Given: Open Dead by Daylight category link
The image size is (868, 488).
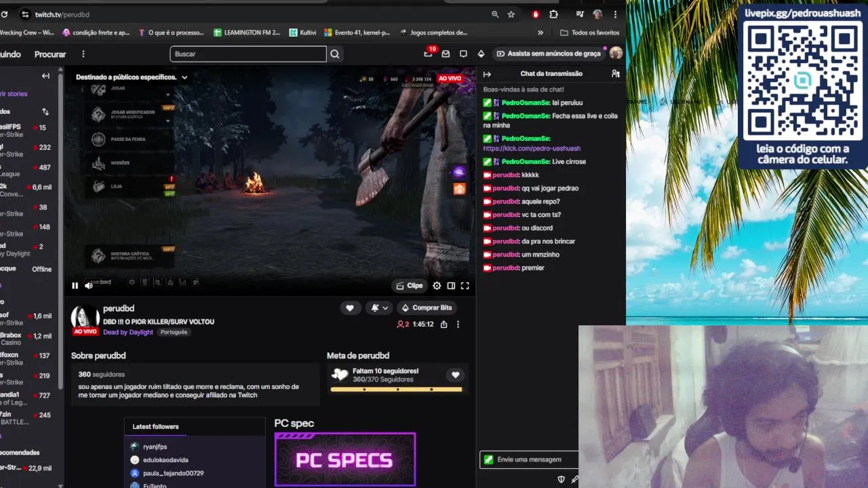Looking at the screenshot, I should coord(128,332).
